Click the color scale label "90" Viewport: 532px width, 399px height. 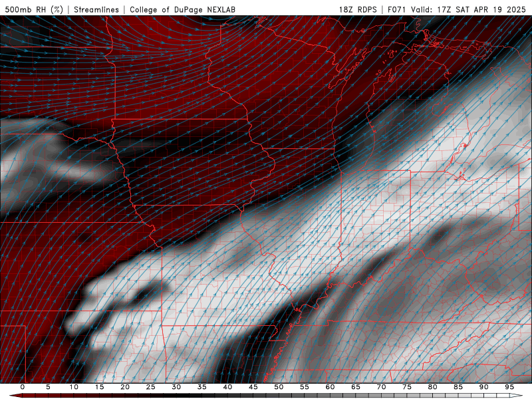pos(483,387)
